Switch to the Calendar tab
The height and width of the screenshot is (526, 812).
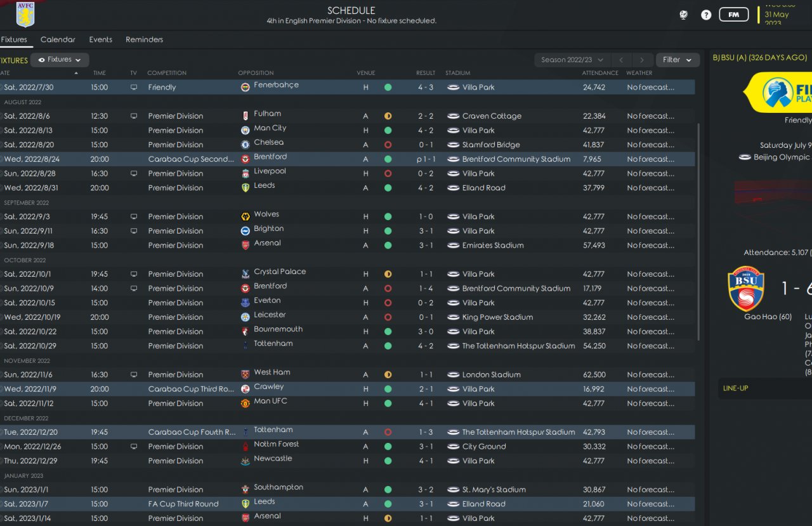(58, 39)
